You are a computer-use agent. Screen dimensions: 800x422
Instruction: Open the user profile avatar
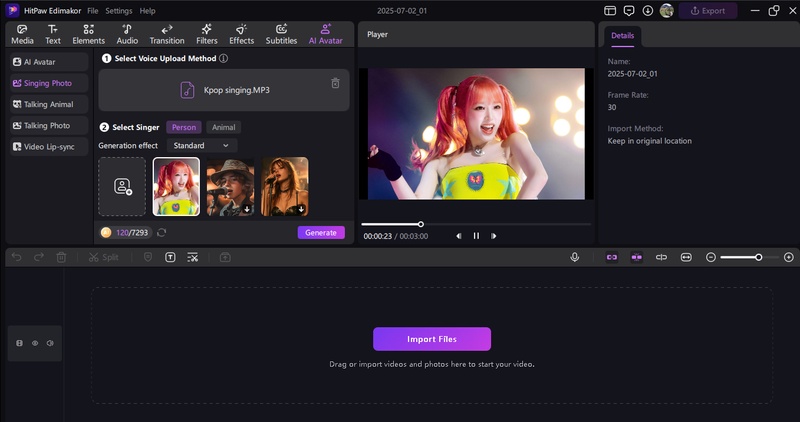(x=666, y=11)
